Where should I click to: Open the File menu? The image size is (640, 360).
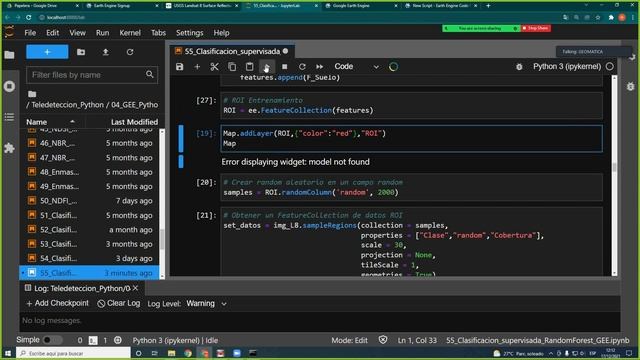pos(30,33)
